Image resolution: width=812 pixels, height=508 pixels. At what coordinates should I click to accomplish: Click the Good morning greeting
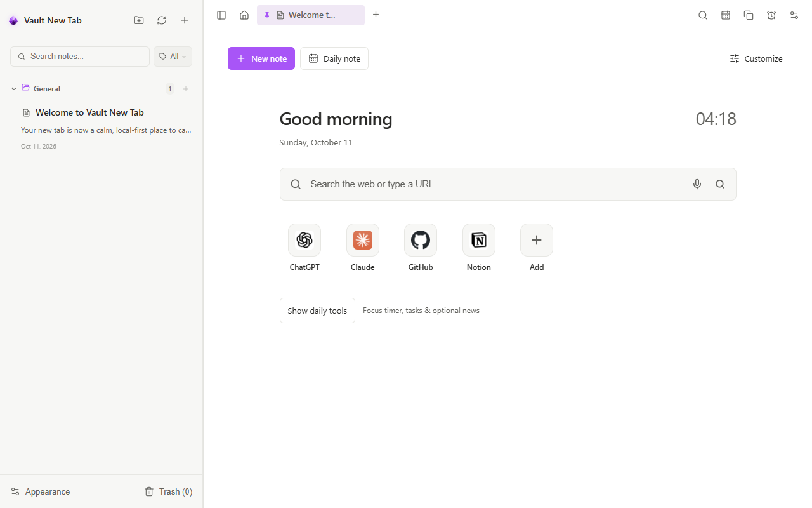click(x=336, y=119)
